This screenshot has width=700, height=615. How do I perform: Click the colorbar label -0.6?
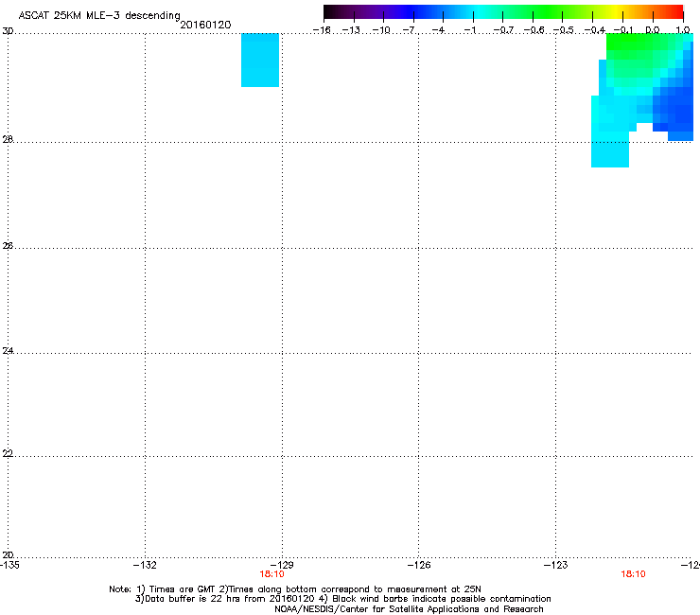[x=534, y=30]
